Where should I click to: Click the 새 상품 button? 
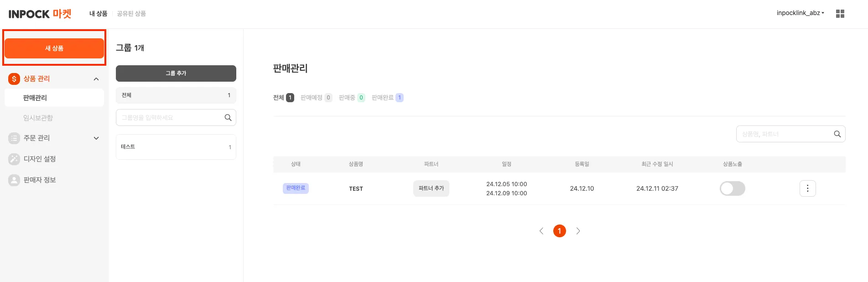pos(54,48)
